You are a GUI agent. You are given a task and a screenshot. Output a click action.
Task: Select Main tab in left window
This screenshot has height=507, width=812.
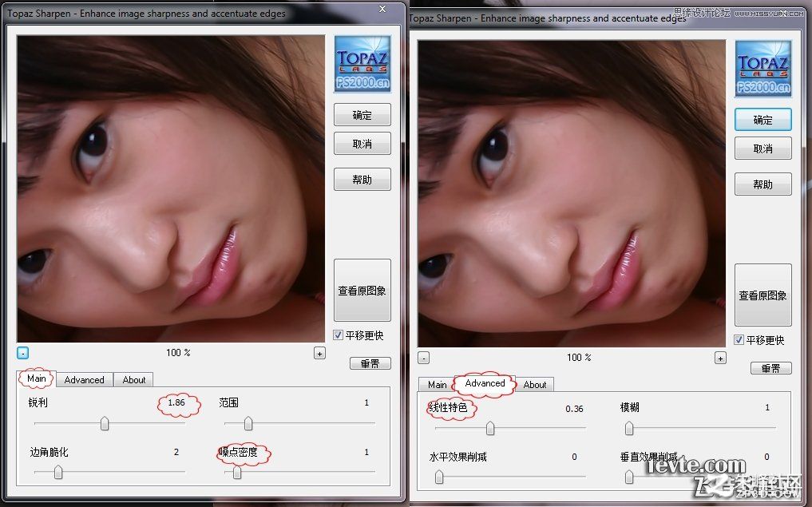pyautogui.click(x=36, y=378)
